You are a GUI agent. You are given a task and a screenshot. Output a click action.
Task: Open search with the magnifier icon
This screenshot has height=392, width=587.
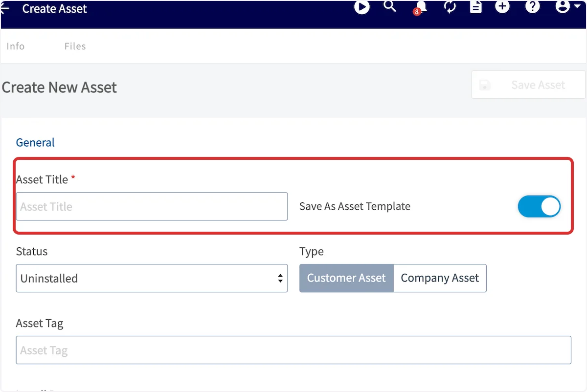(x=390, y=6)
